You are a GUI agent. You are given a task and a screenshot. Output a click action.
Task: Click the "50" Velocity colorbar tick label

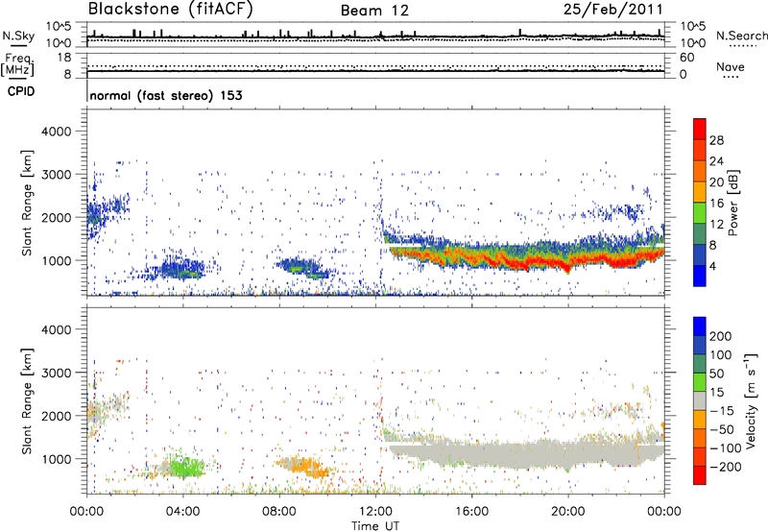[716, 374]
